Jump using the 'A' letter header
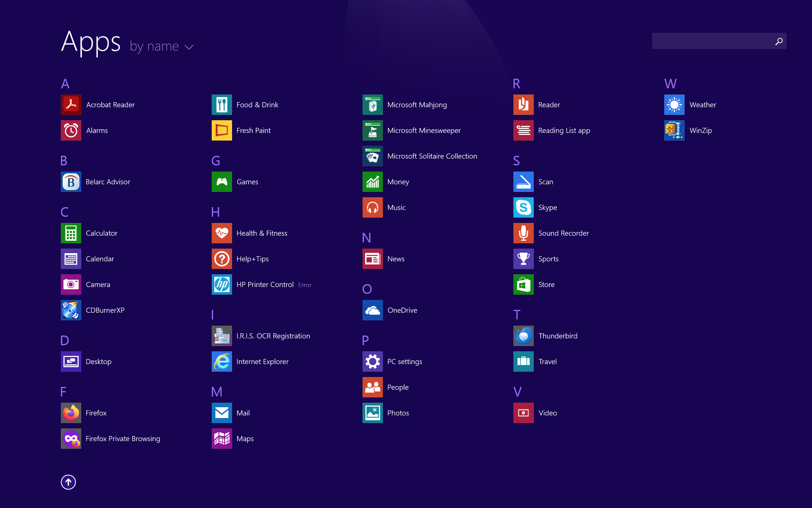Image resolution: width=812 pixels, height=508 pixels. pyautogui.click(x=65, y=84)
